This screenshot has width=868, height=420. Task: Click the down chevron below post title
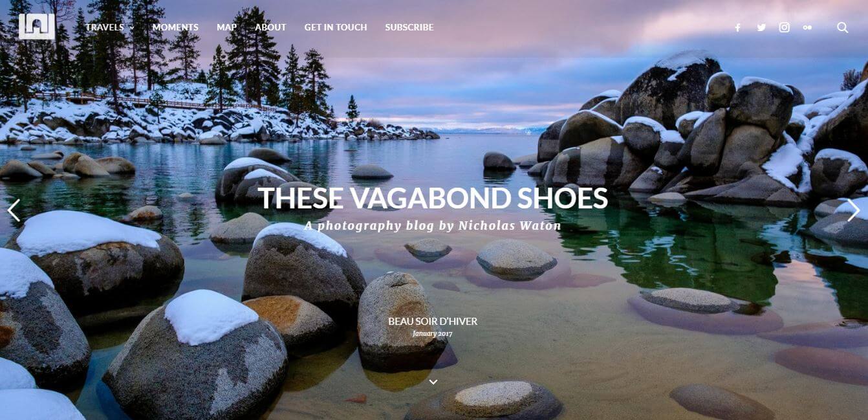click(433, 382)
